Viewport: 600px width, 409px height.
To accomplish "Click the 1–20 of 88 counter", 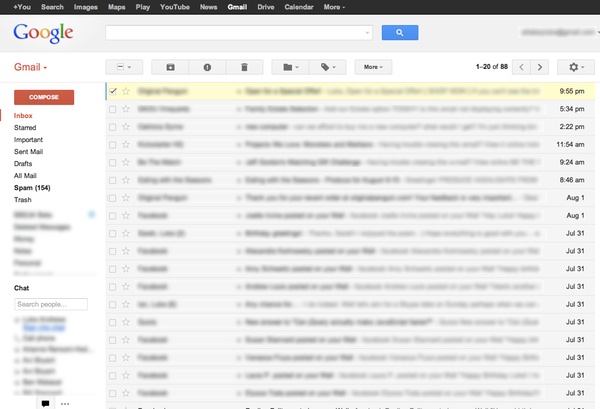I will tap(492, 67).
